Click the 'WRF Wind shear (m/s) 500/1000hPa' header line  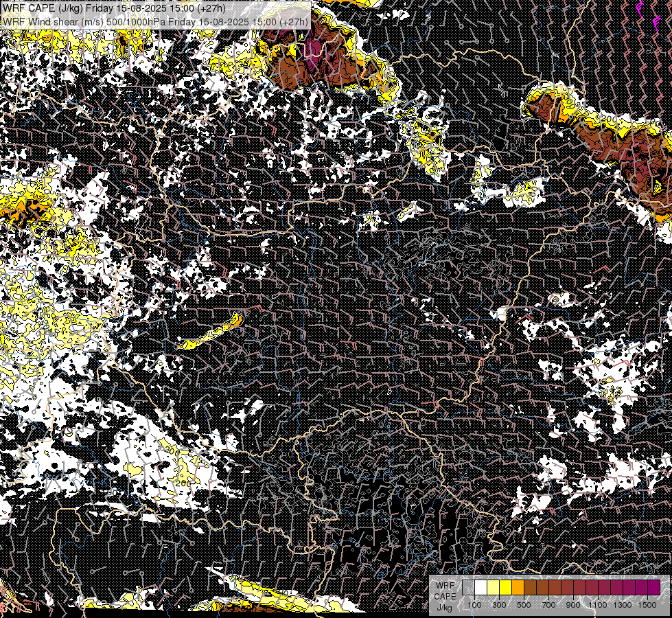pos(155,21)
